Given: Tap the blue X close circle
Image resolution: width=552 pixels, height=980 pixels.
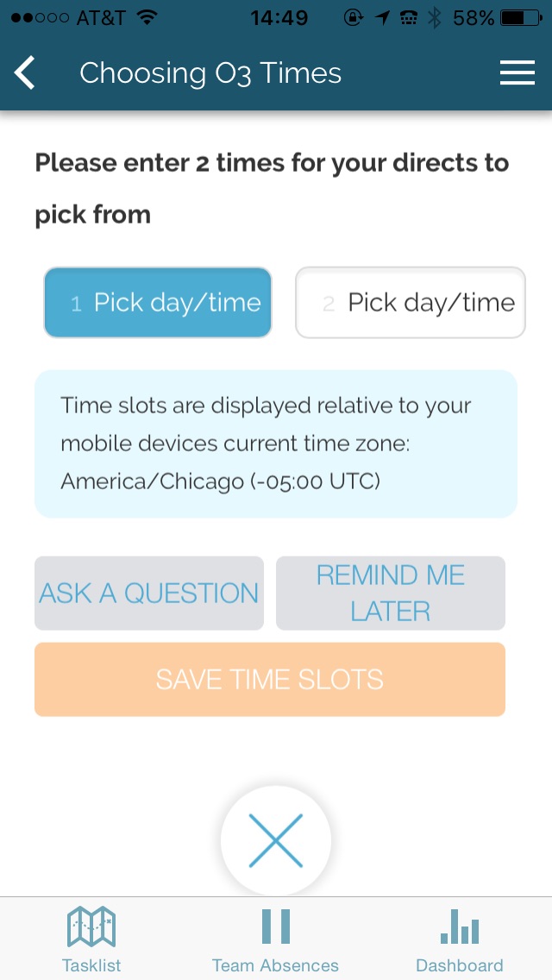Looking at the screenshot, I should coord(276,840).
